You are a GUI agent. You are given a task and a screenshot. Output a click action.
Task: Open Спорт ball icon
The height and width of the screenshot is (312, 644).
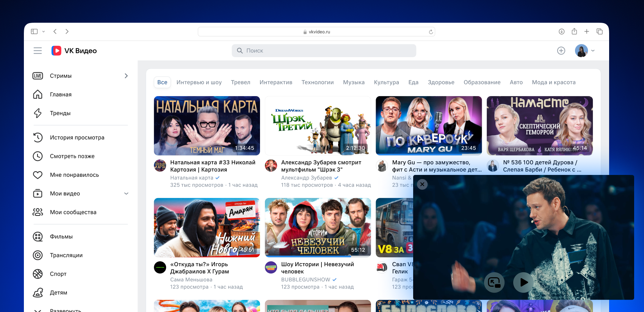coord(38,274)
